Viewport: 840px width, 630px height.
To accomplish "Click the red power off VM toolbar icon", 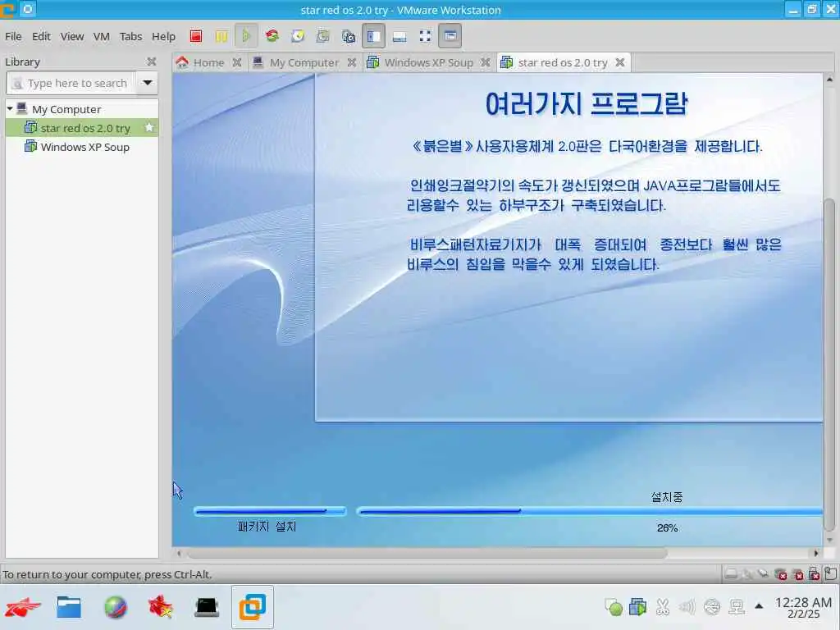I will 196,36.
